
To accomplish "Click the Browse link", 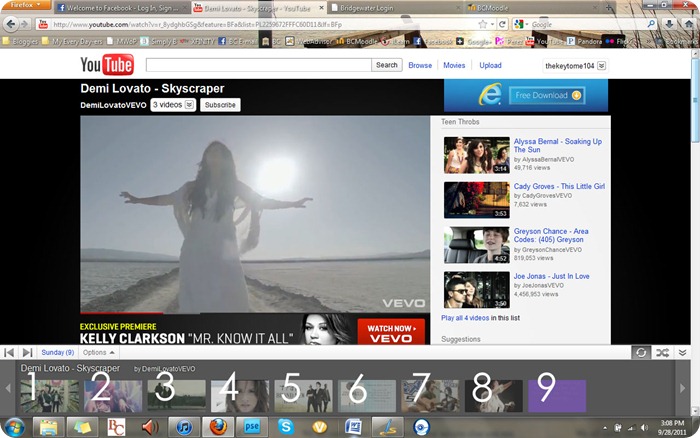I will click(x=420, y=65).
